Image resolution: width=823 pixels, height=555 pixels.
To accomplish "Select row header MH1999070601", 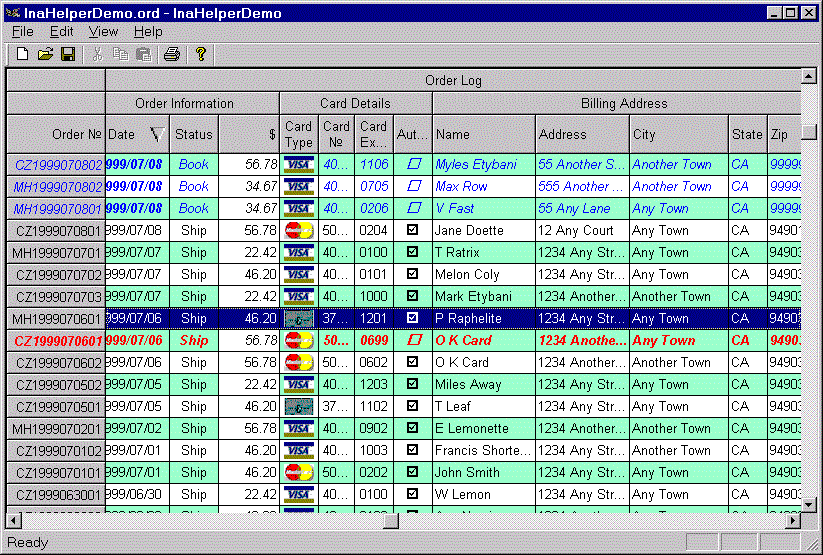I will pos(56,319).
